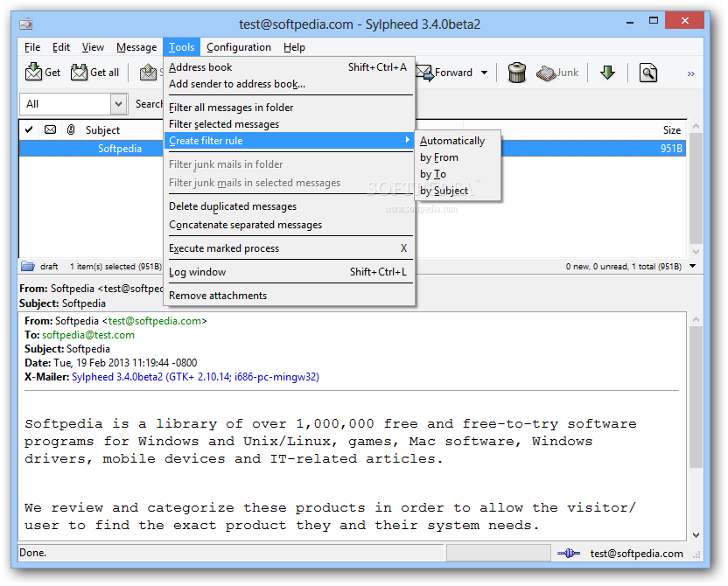Click the Size column header
The width and height of the screenshot is (728, 586).
671,130
